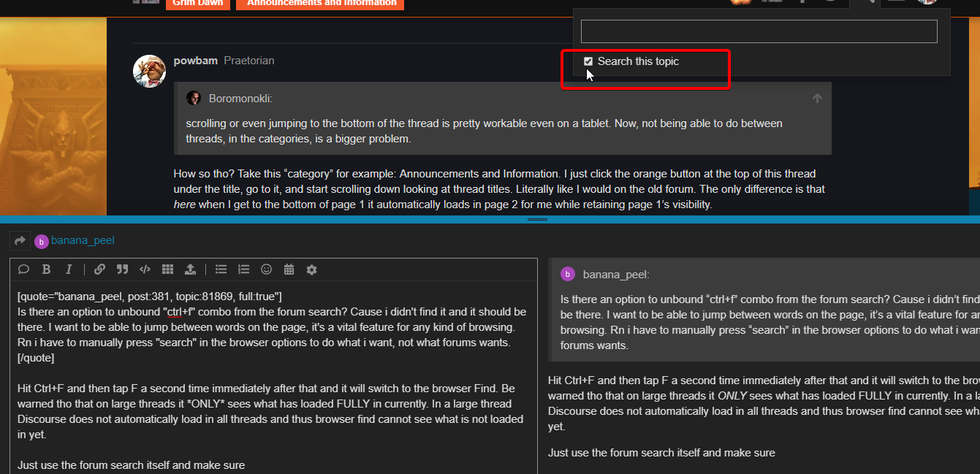980x474 pixels.
Task: Insert preformatted code with the code icon
Action: click(x=145, y=270)
